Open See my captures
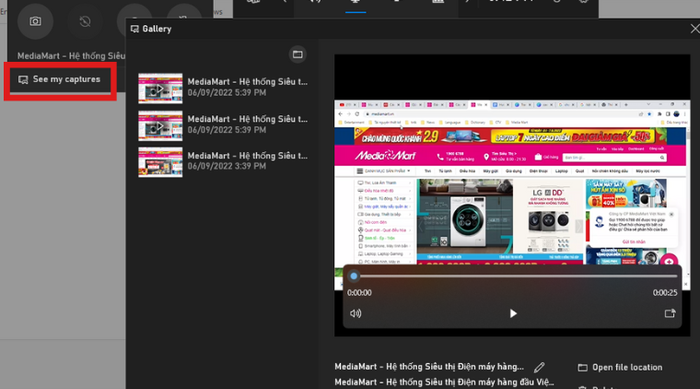Viewport: 700px width, 389px height. (x=60, y=79)
